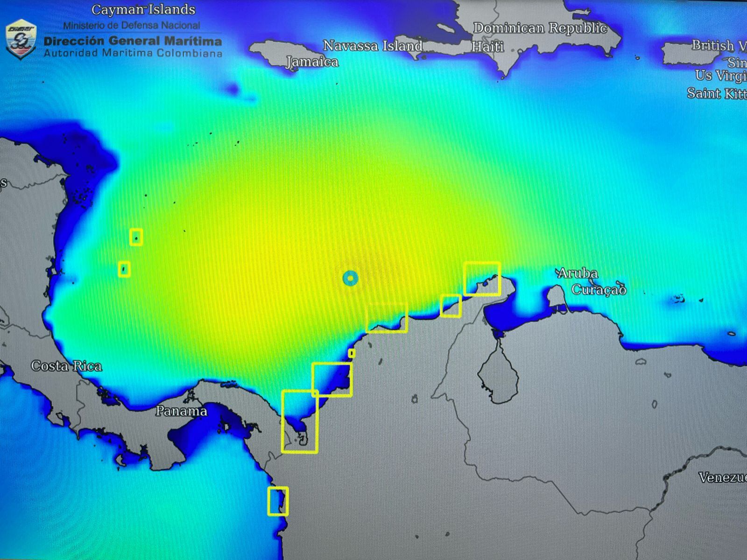The width and height of the screenshot is (747, 560).
Task: Click the Navassa Island label
Action: click(373, 46)
